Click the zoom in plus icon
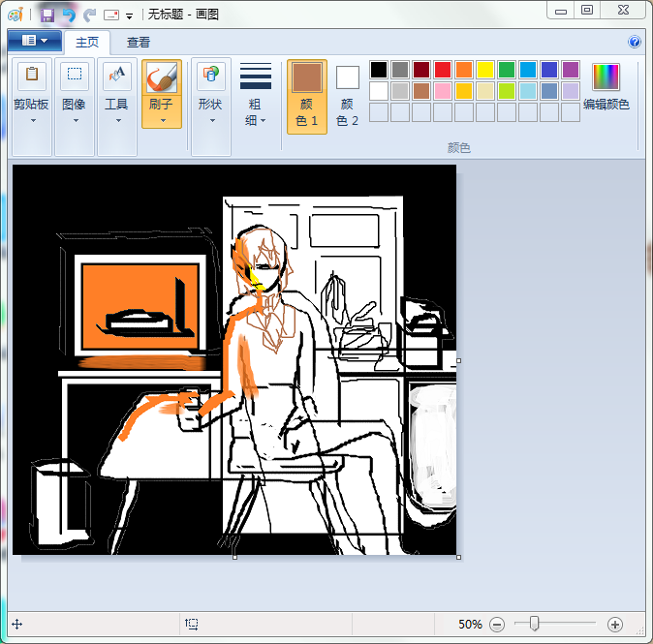Image resolution: width=653 pixels, height=644 pixels. [x=614, y=625]
